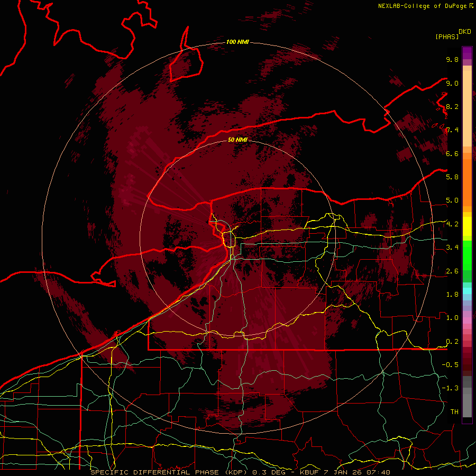
Task: Click the 4.2 value on color scale
Action: [x=452, y=224]
